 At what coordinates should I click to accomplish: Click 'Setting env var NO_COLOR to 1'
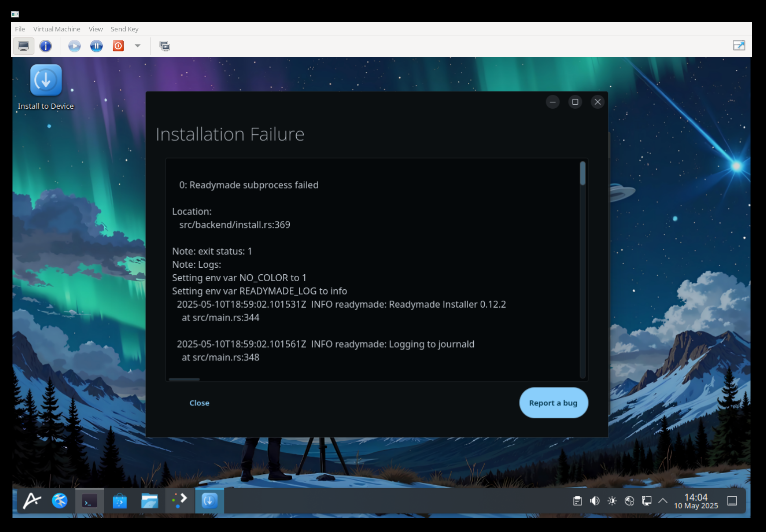[x=239, y=278]
